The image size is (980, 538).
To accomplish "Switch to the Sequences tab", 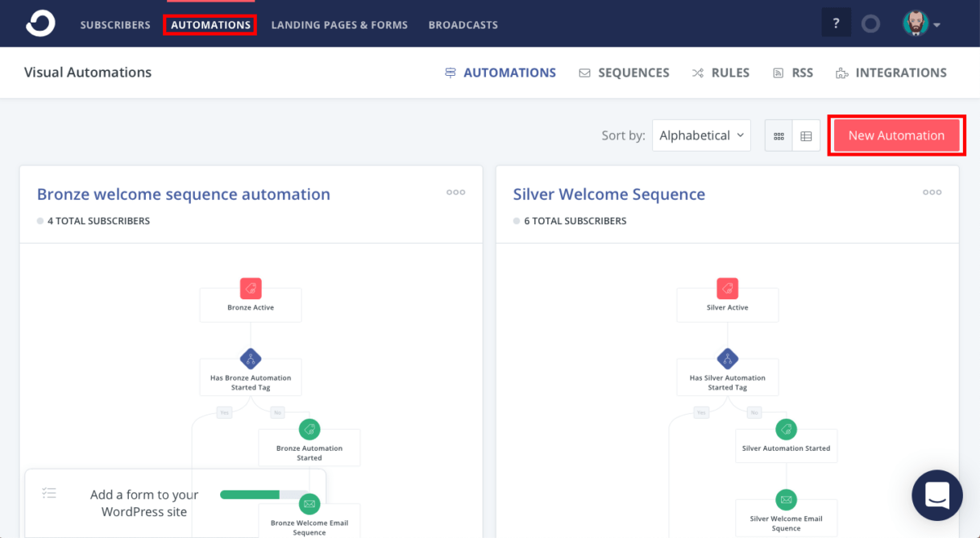I will [x=624, y=73].
